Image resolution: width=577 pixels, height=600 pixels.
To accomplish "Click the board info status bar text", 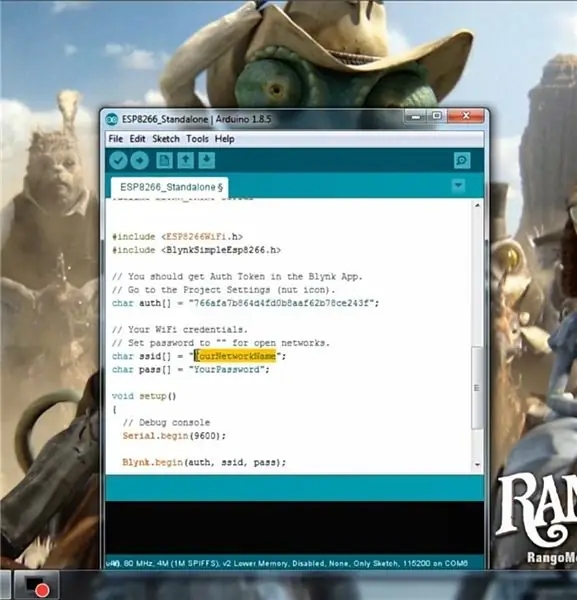I will click(x=287, y=563).
